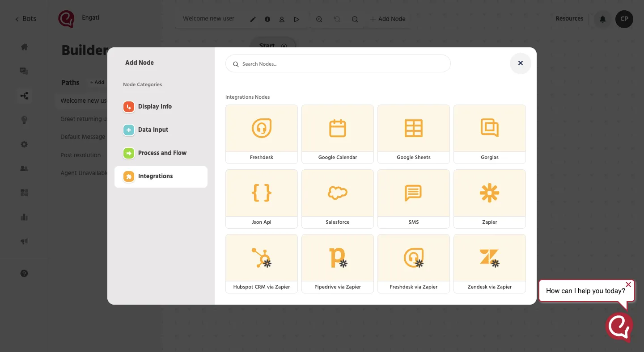
Task: Select the Process and Flow category
Action: pos(161,153)
